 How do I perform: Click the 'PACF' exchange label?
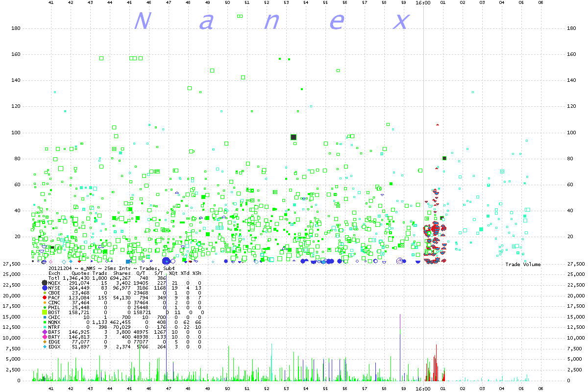(x=54, y=299)
